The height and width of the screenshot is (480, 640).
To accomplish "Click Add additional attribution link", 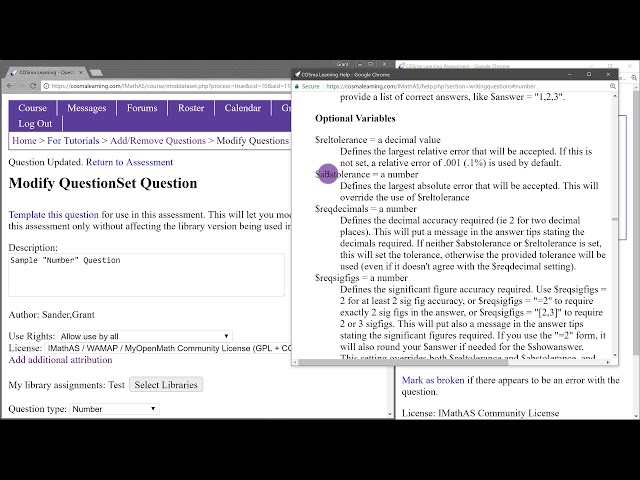I will pos(60,360).
